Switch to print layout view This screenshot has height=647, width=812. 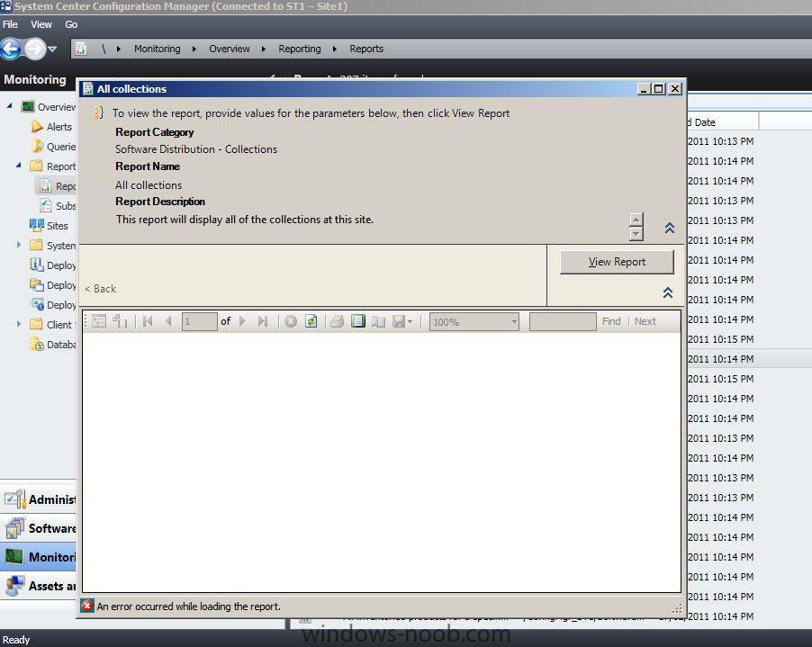[358, 321]
